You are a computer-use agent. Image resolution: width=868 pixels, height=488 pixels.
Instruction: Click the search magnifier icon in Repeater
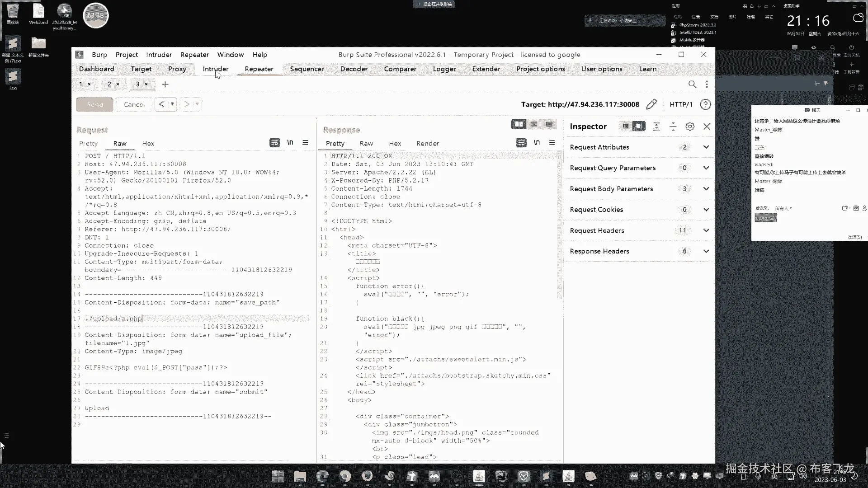[x=692, y=84]
